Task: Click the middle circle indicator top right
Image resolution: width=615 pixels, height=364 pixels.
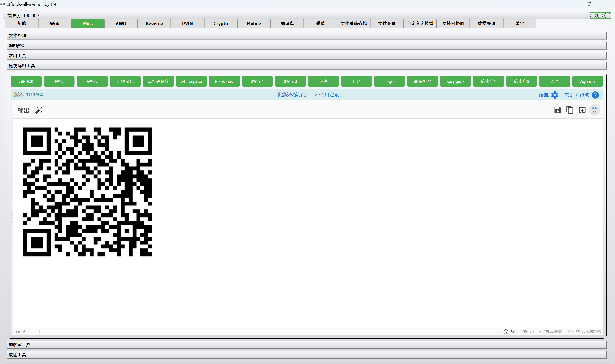Action: [600, 16]
